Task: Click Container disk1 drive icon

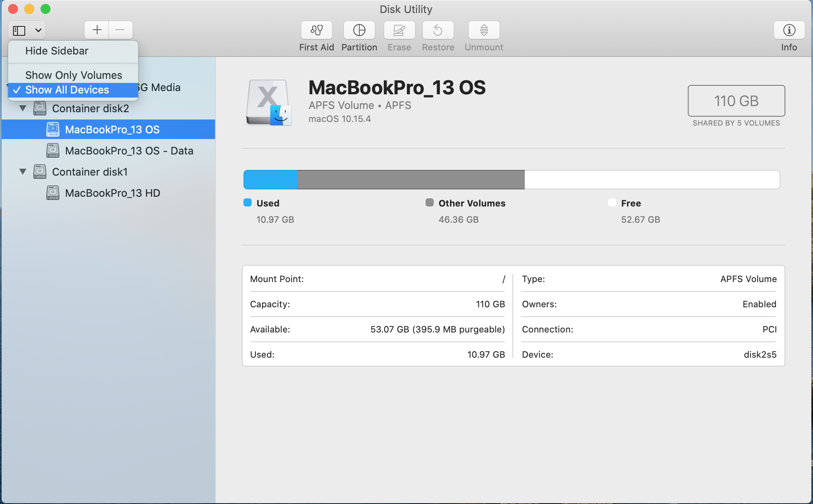Action: click(x=40, y=172)
